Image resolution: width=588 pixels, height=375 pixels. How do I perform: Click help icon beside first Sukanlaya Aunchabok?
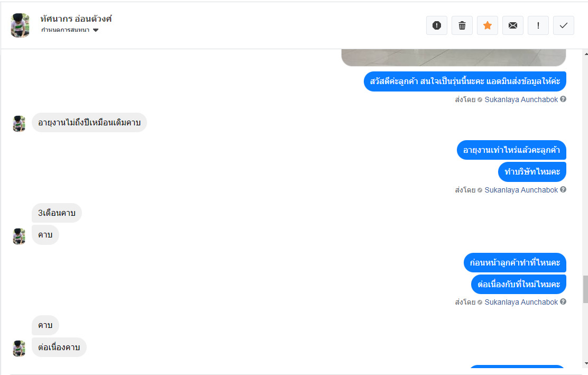point(563,99)
